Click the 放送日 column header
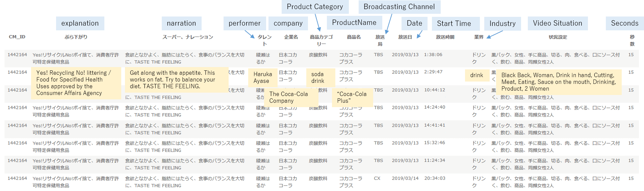Screen dimensions: 644x191 point(405,37)
